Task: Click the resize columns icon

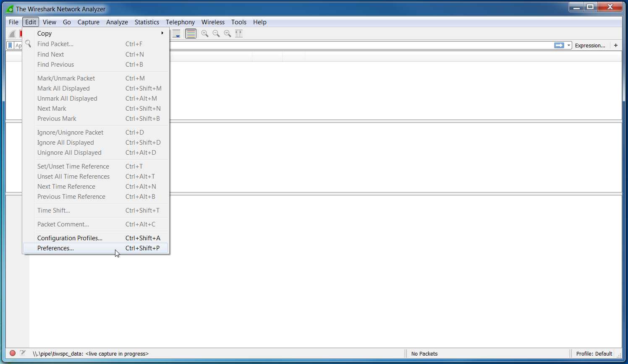Action: coord(239,34)
